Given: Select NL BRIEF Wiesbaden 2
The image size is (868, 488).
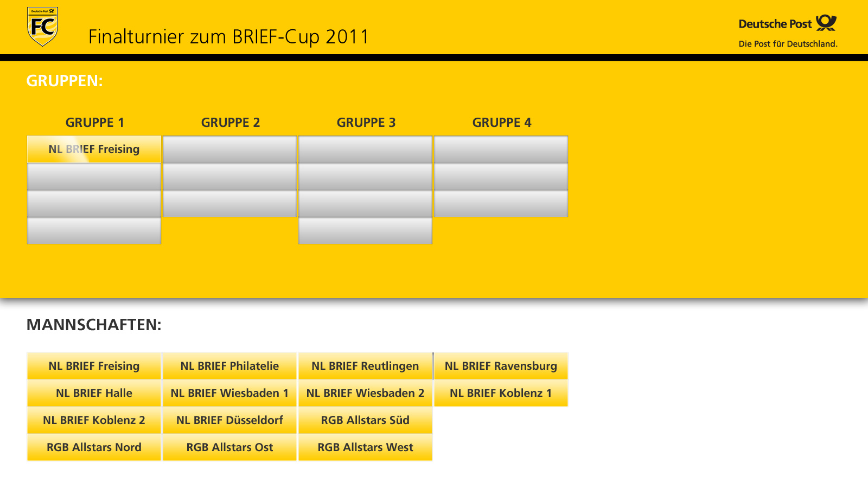Looking at the screenshot, I should coord(365,393).
